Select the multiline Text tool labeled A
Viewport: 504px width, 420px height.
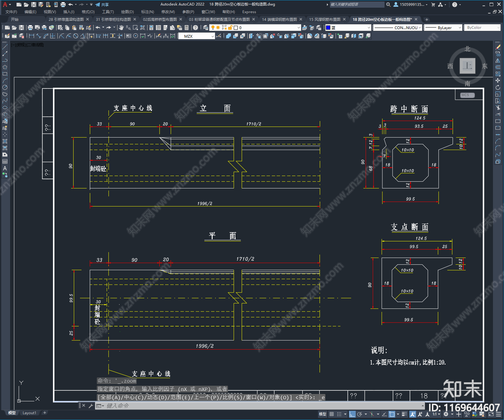5,168
